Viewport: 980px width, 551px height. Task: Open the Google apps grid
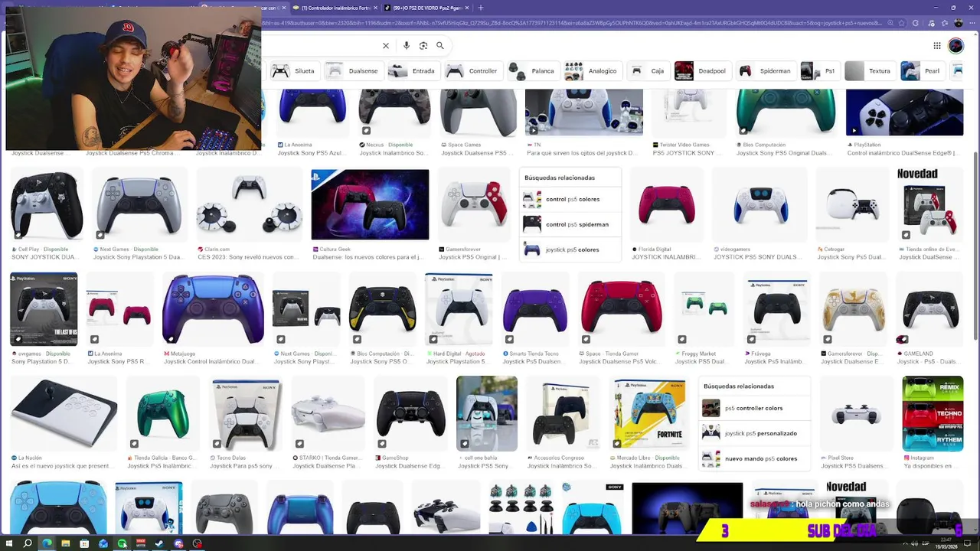[x=936, y=46]
